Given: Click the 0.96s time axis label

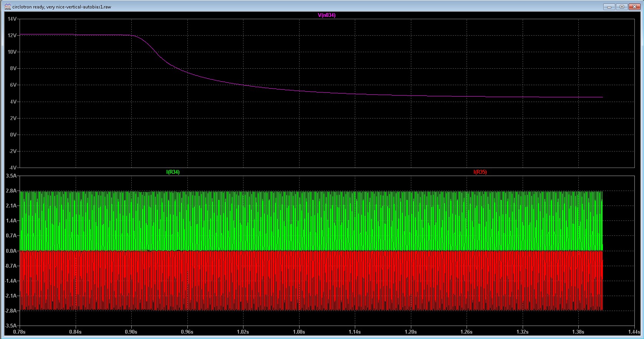Looking at the screenshot, I should tap(187, 332).
